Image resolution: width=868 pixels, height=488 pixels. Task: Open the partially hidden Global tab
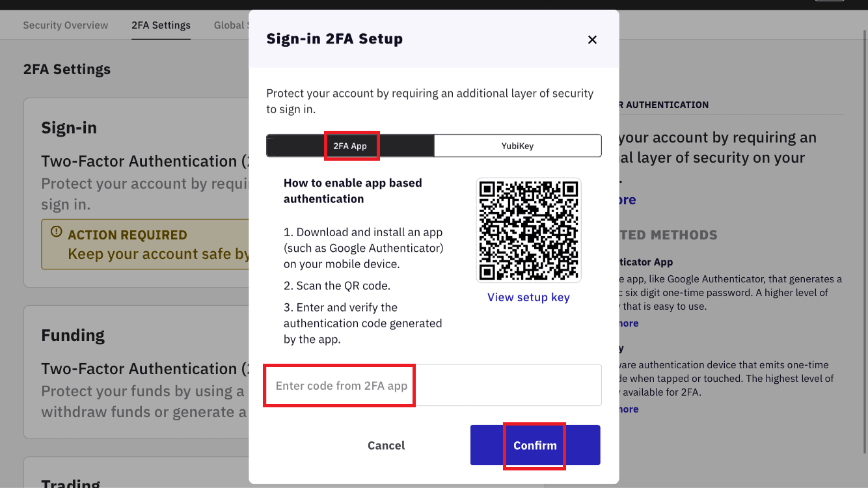231,25
